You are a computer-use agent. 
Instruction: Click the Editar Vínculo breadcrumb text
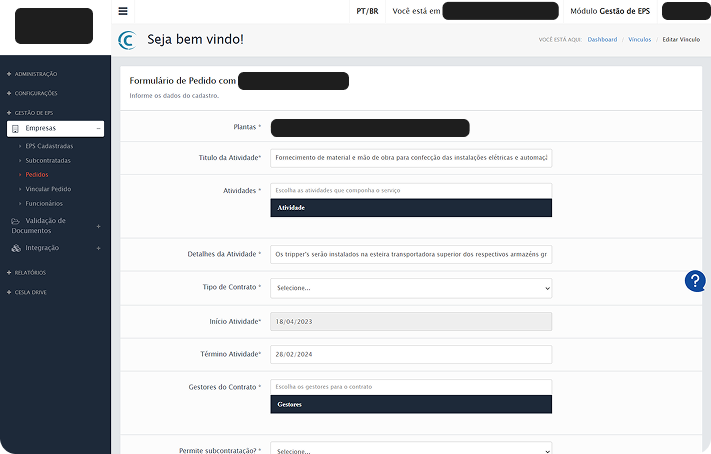point(681,39)
